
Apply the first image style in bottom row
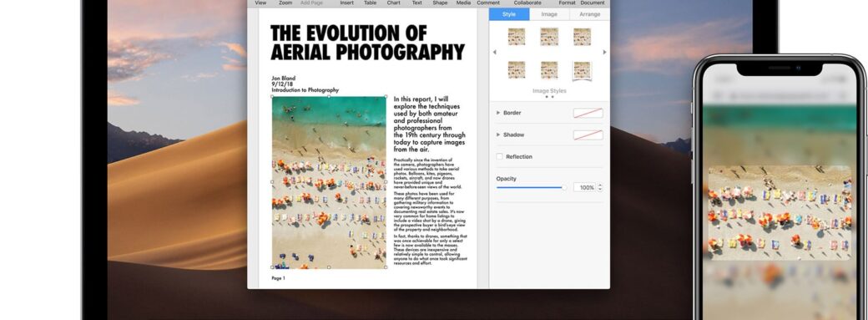(x=517, y=70)
